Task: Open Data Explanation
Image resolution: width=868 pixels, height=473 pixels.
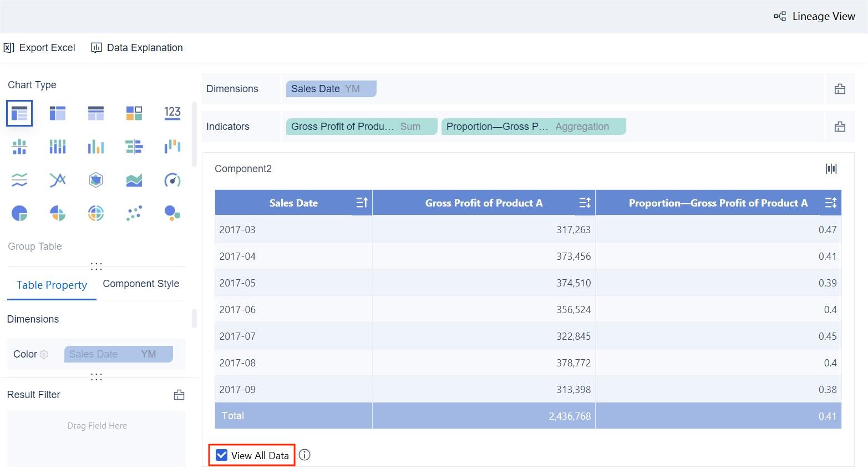Action: 137,48
